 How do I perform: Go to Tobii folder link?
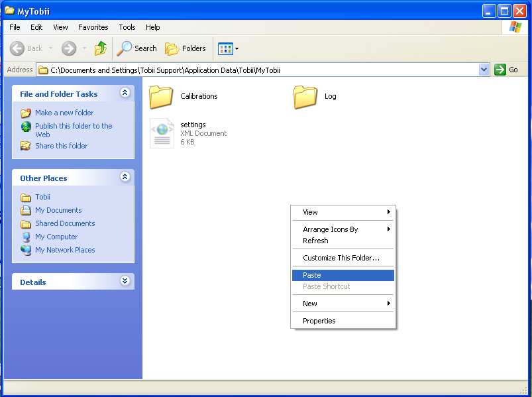pos(42,197)
